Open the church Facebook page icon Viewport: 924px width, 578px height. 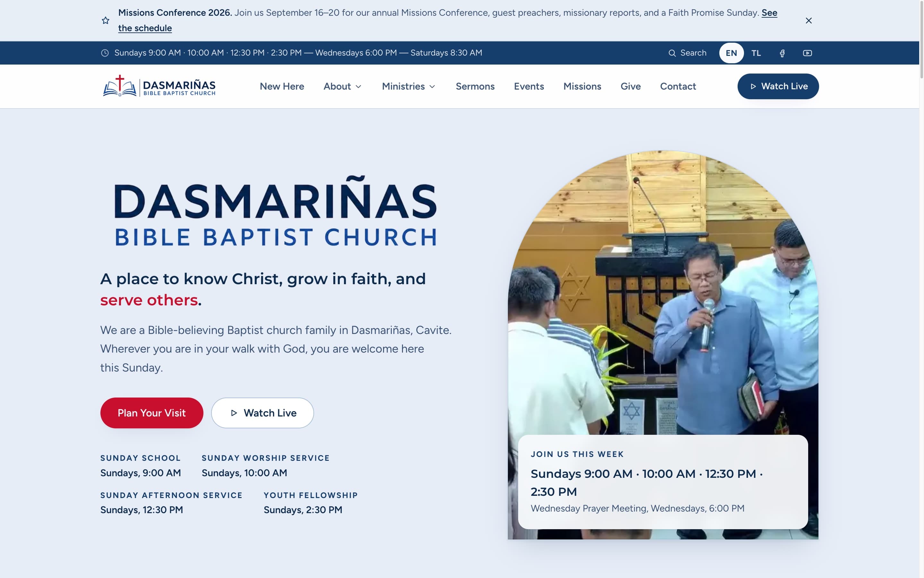(782, 53)
